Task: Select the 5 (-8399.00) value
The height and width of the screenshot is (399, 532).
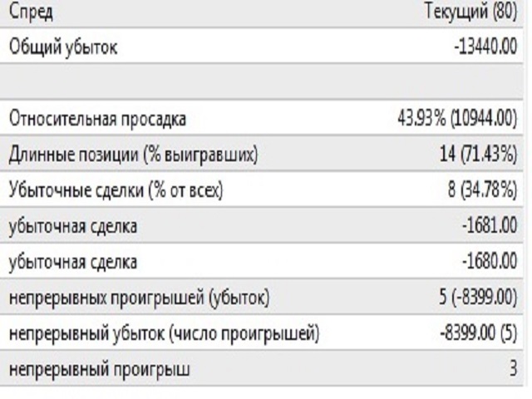Action: (478, 297)
